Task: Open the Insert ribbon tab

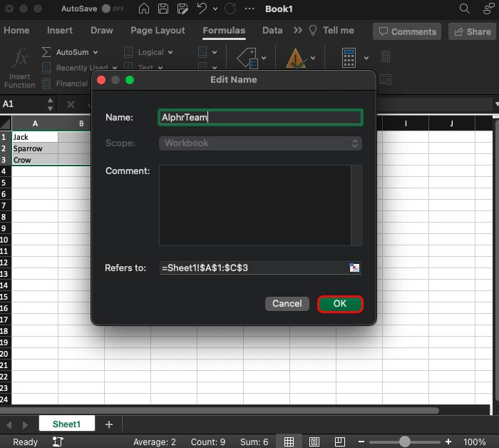Action: click(x=60, y=31)
